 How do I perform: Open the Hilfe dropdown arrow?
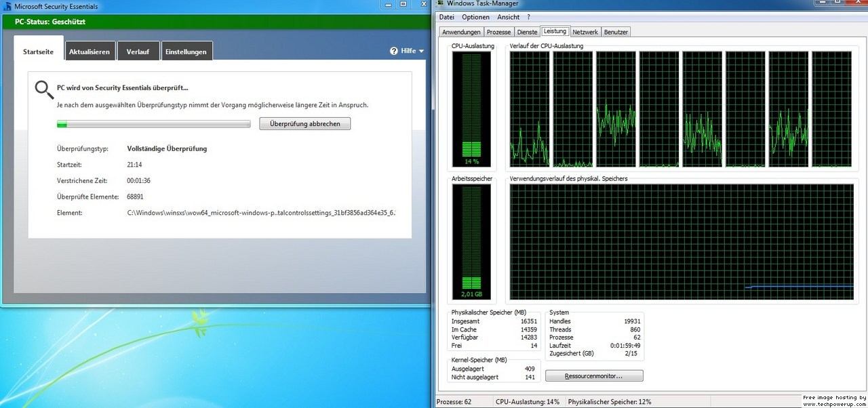[421, 51]
